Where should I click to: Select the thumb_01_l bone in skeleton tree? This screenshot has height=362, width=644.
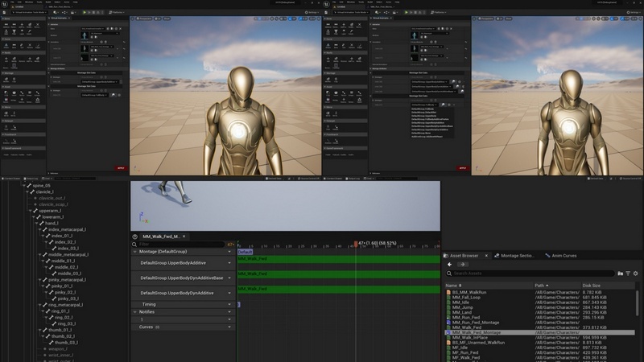pyautogui.click(x=60, y=330)
